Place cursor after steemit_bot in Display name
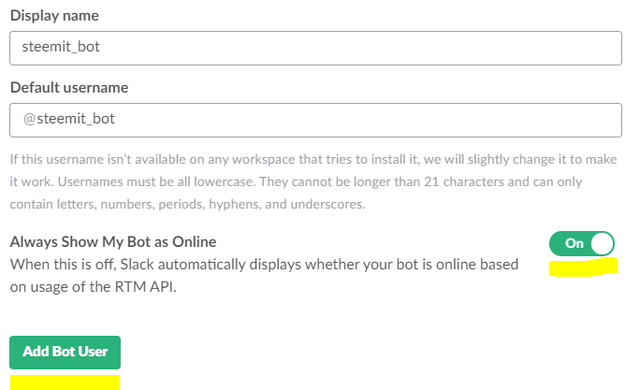The width and height of the screenshot is (640, 390). [x=101, y=47]
